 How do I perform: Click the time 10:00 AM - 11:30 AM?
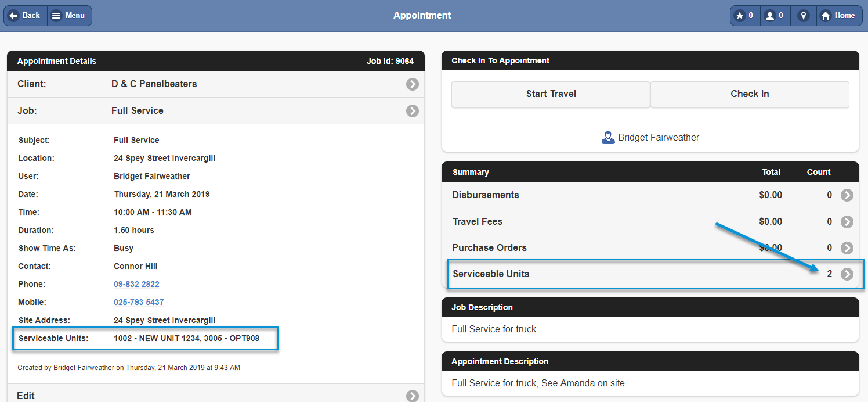[153, 212]
